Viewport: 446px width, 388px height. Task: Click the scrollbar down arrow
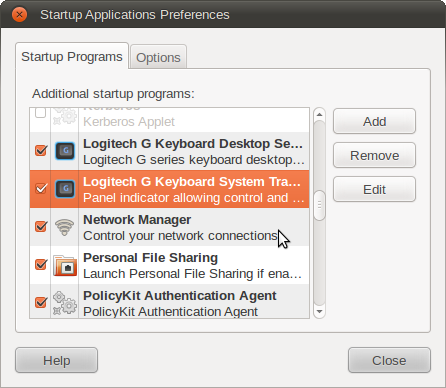[319, 312]
